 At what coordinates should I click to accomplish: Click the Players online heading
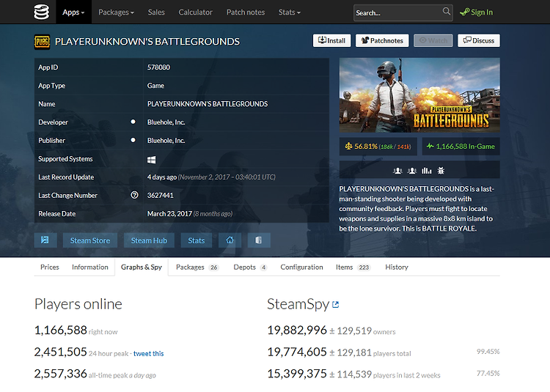pyautogui.click(x=78, y=304)
